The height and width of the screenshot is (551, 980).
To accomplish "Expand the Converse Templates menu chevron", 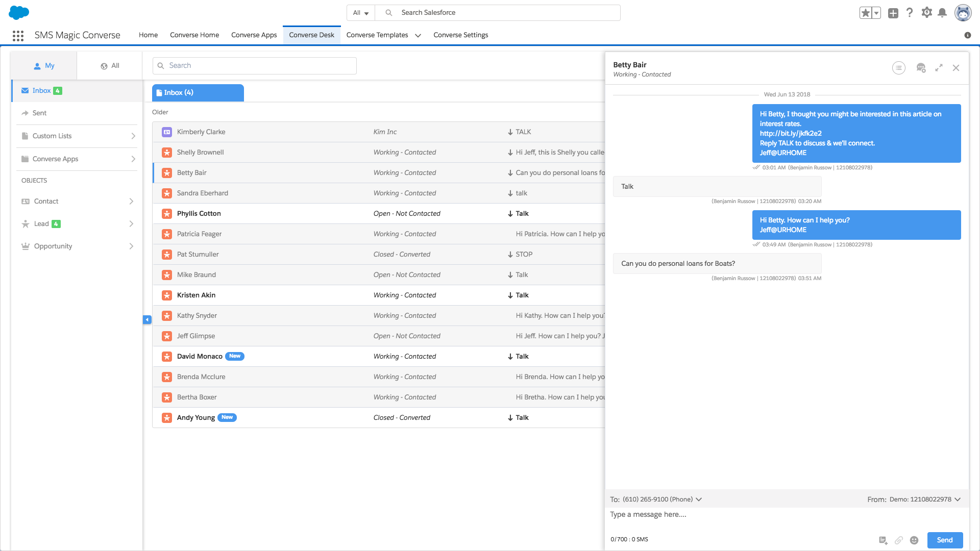I will tap(418, 35).
